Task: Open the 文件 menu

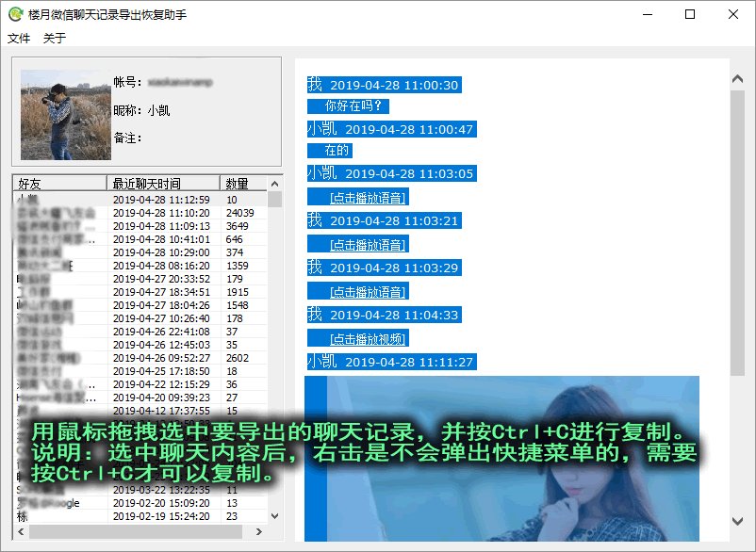Action: coord(17,38)
